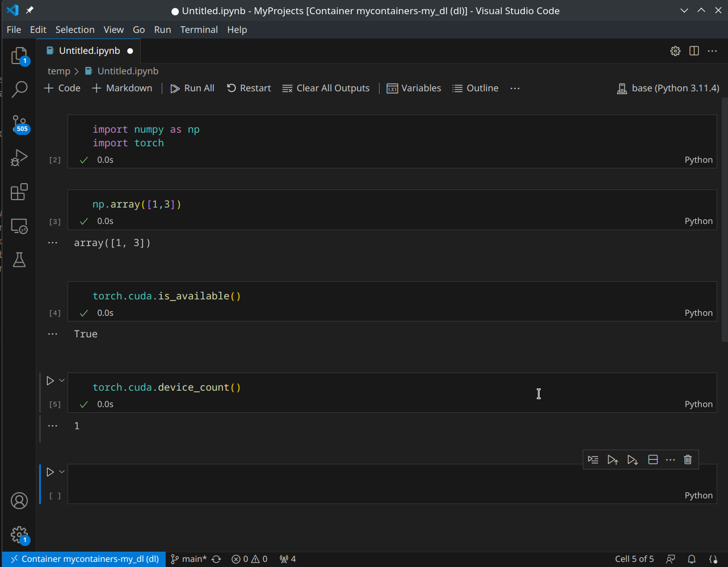
Task: Click Clear All Outputs
Action: pyautogui.click(x=326, y=88)
